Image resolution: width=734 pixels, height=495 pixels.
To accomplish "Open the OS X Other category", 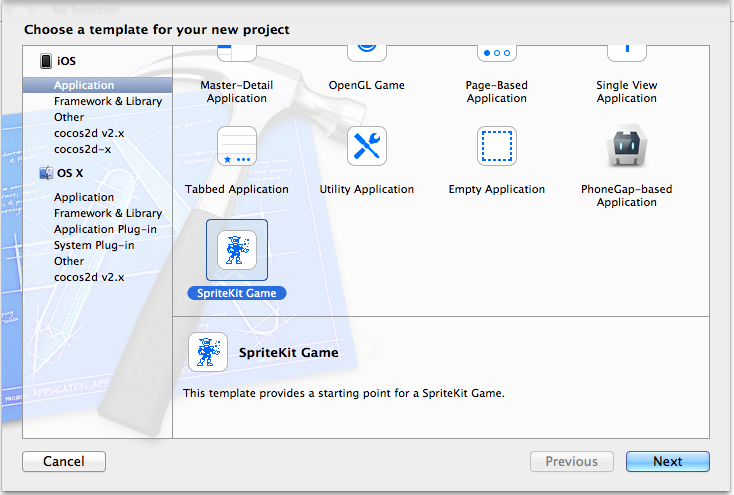I will coord(69,261).
